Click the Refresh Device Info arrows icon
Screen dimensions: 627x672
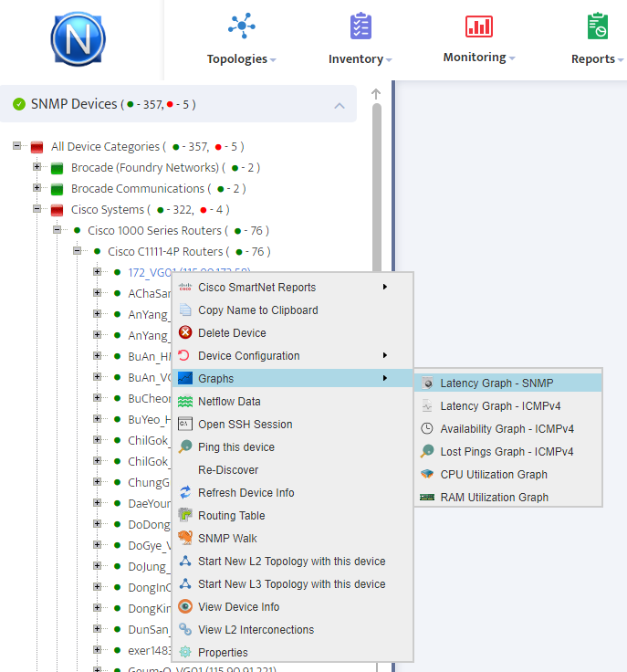point(185,492)
